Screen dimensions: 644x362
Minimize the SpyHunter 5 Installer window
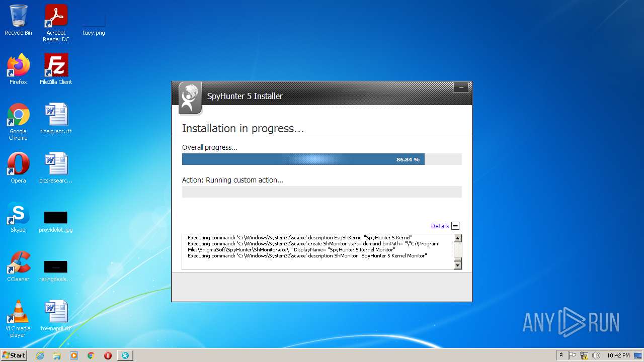461,87
